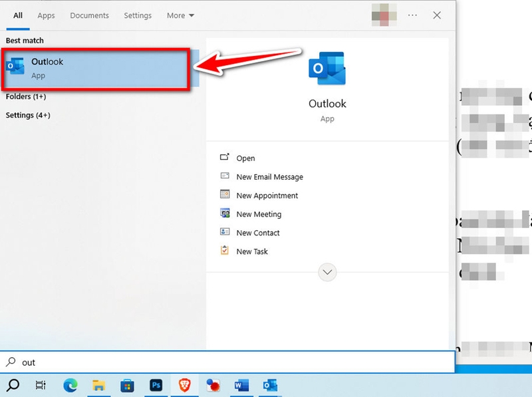Switch to the Documents search tab
Image resolution: width=532 pixels, height=397 pixels.
89,15
